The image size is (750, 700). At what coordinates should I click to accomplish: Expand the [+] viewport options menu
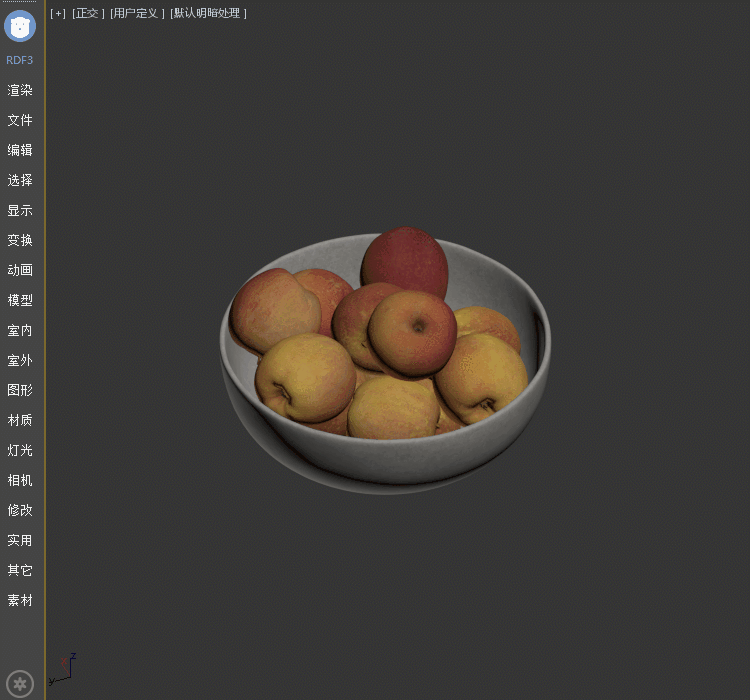pos(58,13)
